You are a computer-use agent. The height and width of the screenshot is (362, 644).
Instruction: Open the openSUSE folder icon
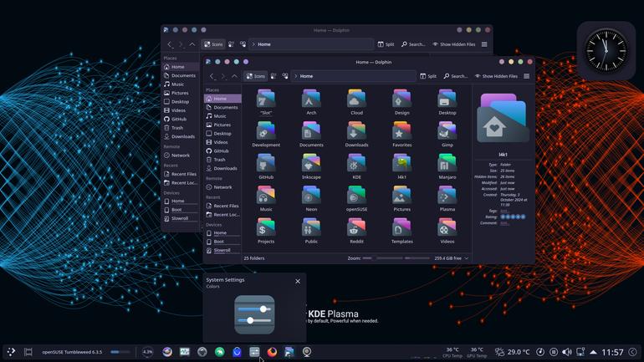click(356, 196)
